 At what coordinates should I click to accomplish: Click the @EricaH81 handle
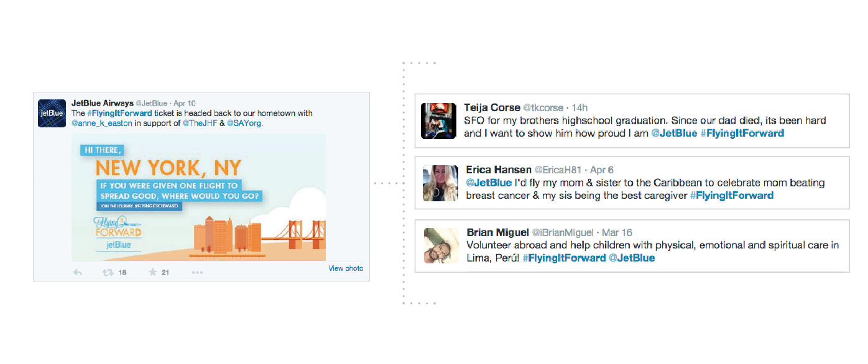pyautogui.click(x=558, y=170)
